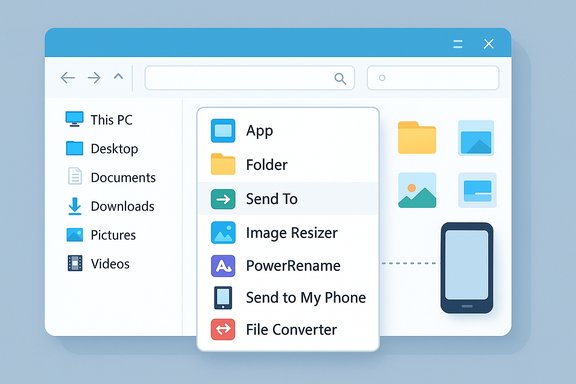The image size is (576, 384).
Task: Open the yellow folder in file pane
Action: coord(417,137)
